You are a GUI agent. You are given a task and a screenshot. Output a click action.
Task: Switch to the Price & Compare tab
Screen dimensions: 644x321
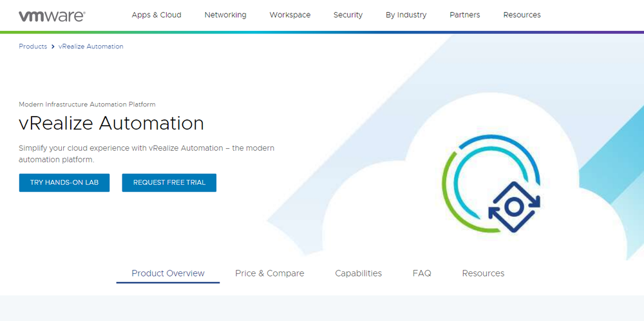point(270,273)
